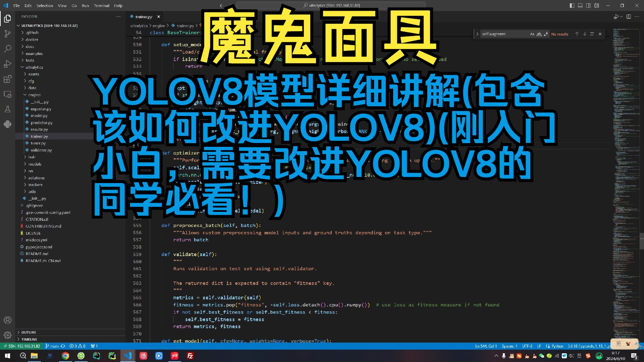The height and width of the screenshot is (362, 644).
Task: Expand the models folder in explorer
Action: pyautogui.click(x=35, y=164)
